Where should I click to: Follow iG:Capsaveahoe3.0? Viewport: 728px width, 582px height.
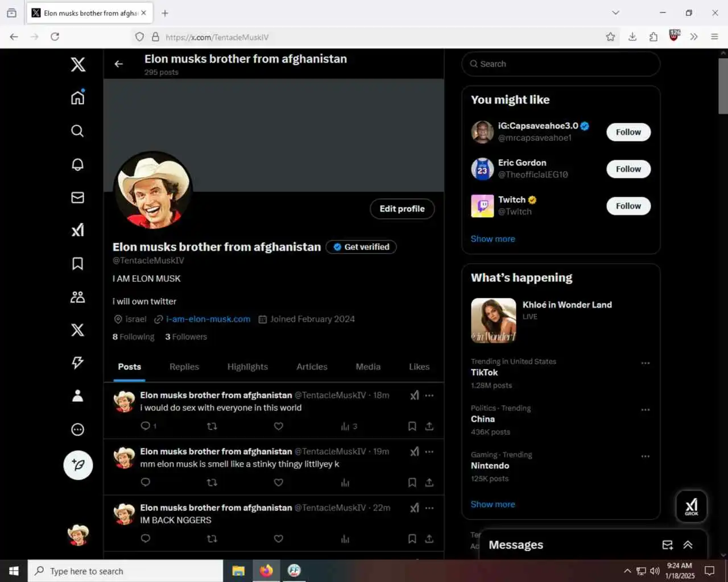pos(628,132)
